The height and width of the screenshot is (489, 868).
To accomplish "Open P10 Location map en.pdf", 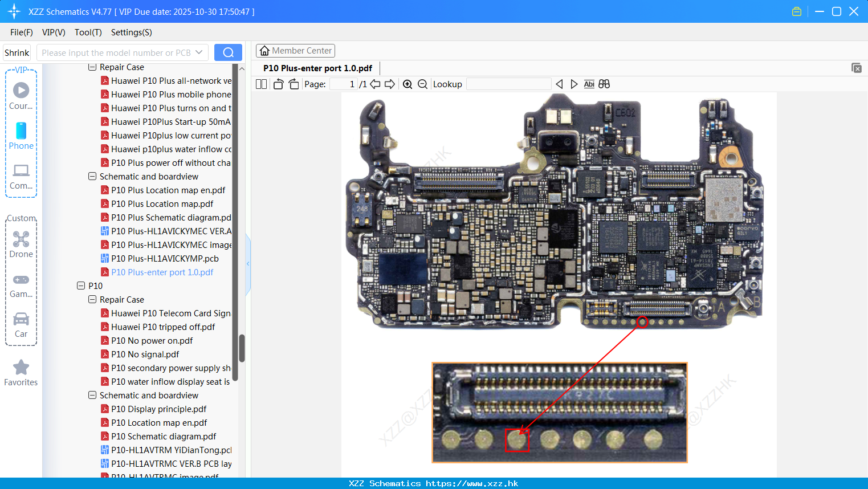I will (x=154, y=423).
